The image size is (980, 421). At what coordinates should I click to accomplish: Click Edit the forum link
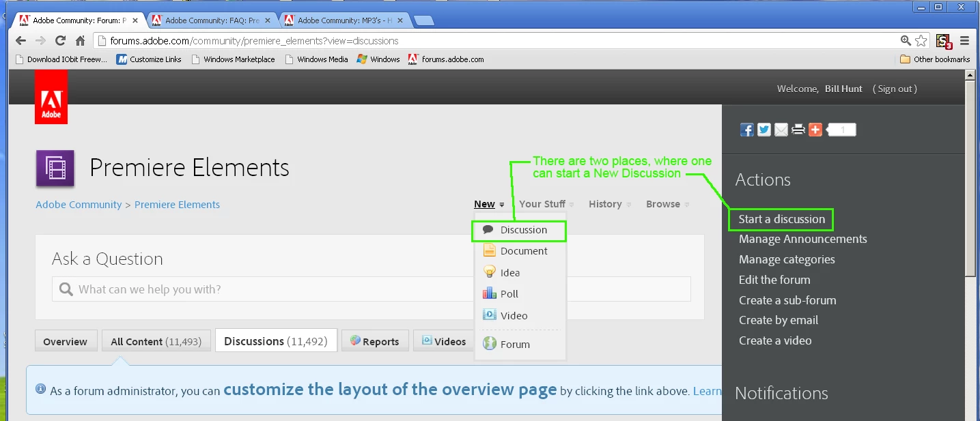(774, 280)
